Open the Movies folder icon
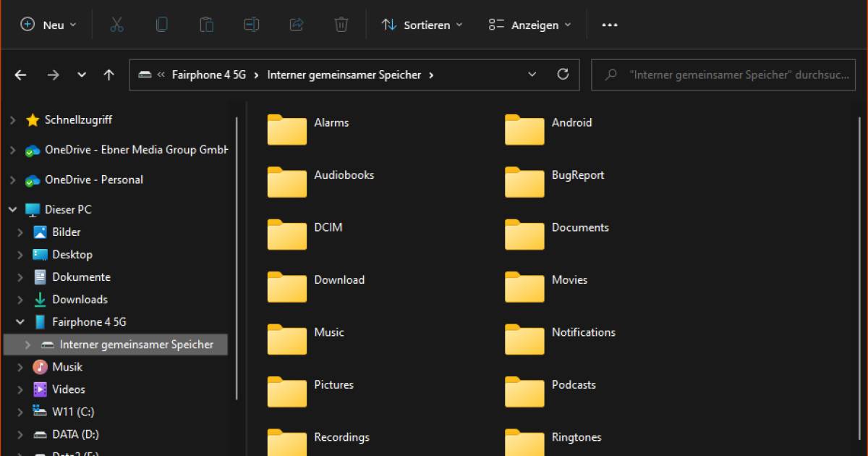Image resolution: width=868 pixels, height=456 pixels. (524, 286)
